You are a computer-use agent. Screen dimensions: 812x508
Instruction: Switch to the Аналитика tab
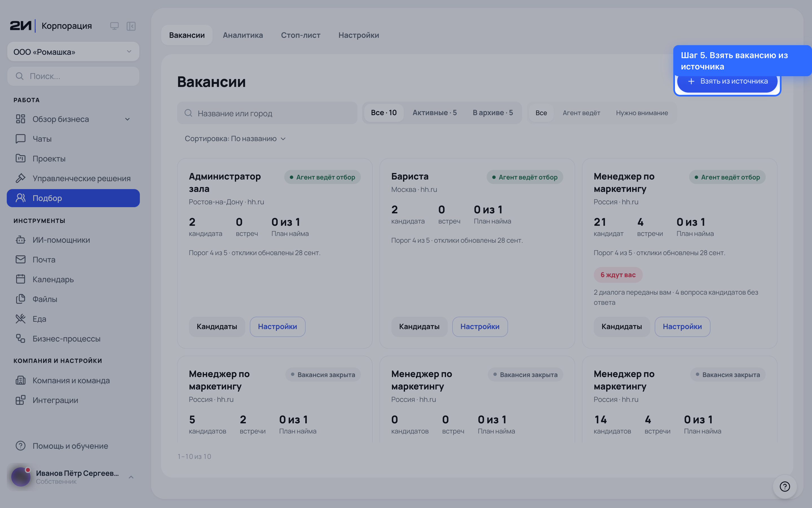[242, 35]
